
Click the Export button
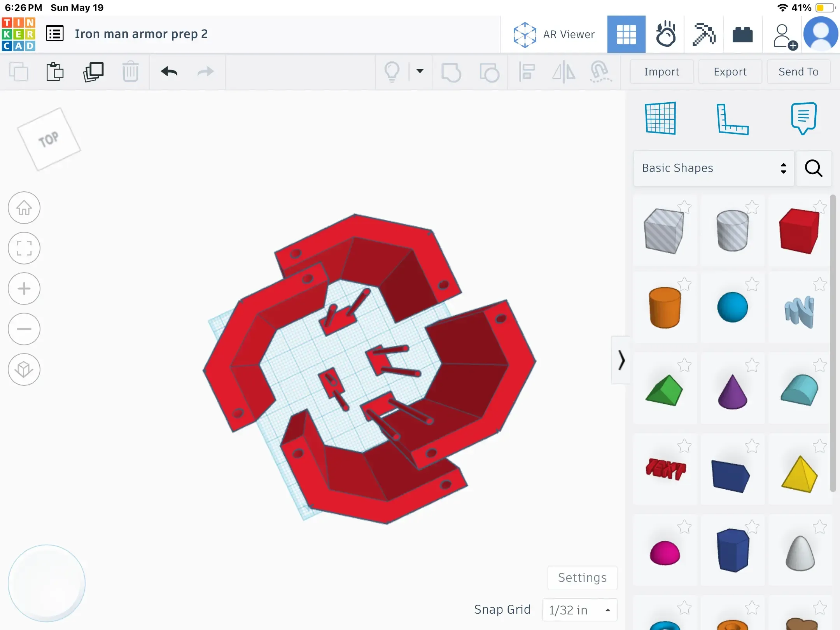tap(730, 72)
